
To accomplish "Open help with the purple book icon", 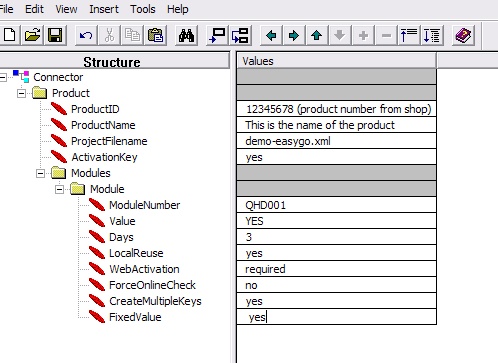I will coord(463,35).
